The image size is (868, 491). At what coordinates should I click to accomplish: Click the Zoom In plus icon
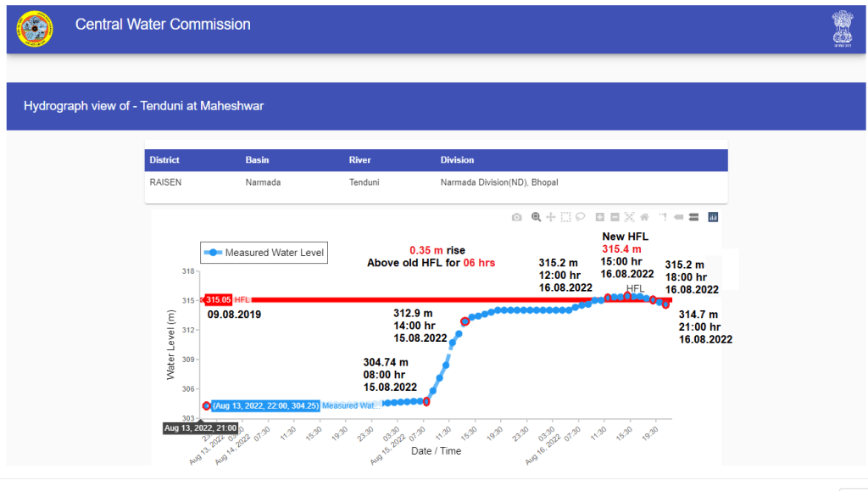click(600, 217)
